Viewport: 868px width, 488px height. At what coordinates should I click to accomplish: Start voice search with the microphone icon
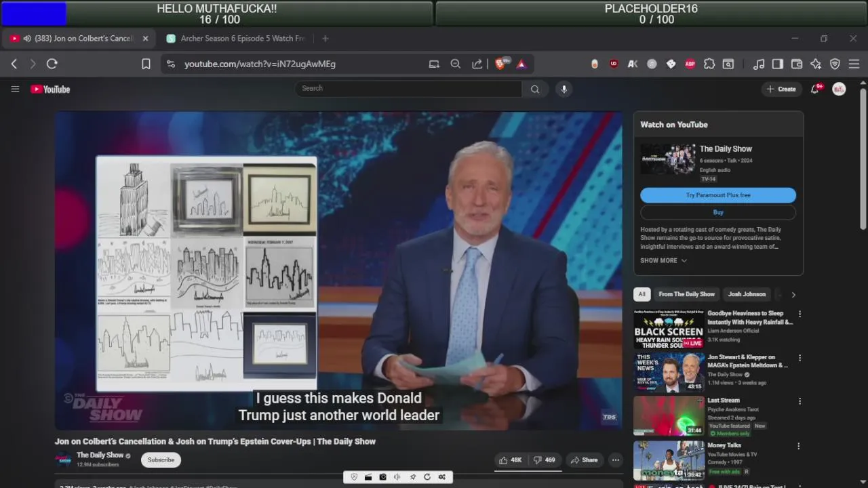[x=564, y=89]
